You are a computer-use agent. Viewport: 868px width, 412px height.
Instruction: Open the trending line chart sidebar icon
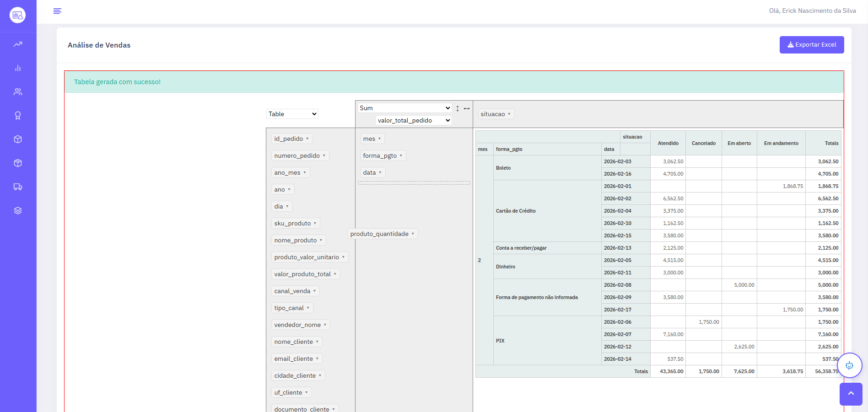click(x=18, y=44)
